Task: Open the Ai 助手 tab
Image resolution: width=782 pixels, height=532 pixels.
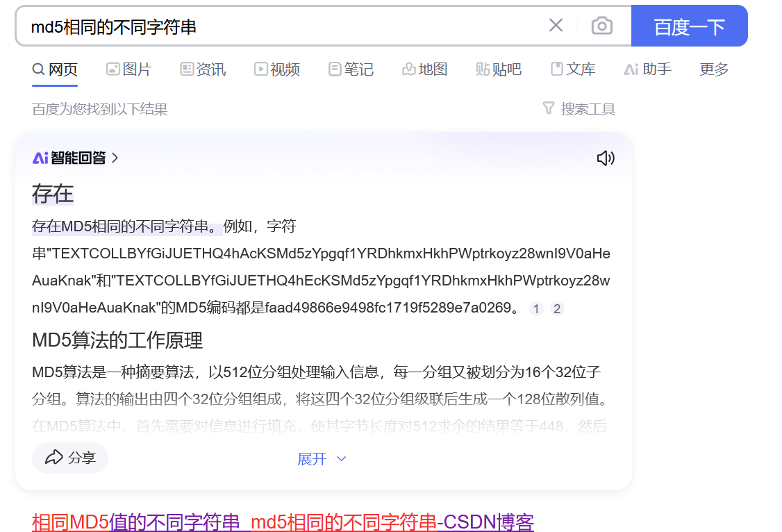Action: [647, 69]
